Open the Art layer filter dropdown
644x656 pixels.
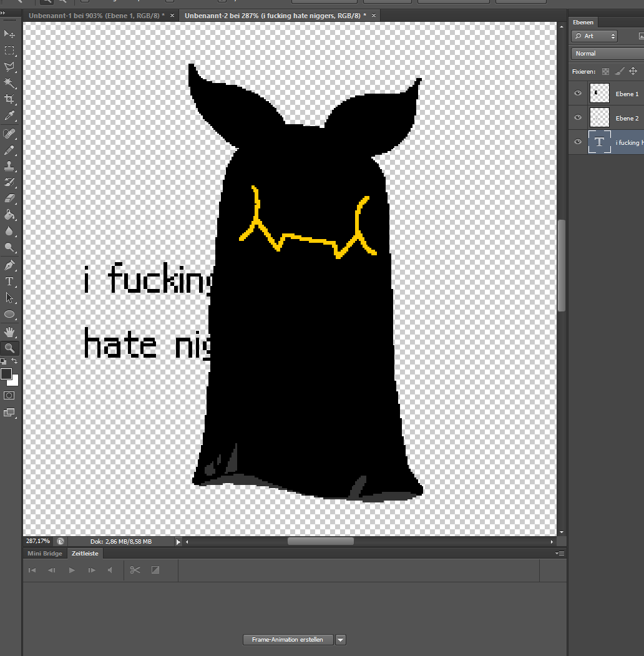pos(595,36)
